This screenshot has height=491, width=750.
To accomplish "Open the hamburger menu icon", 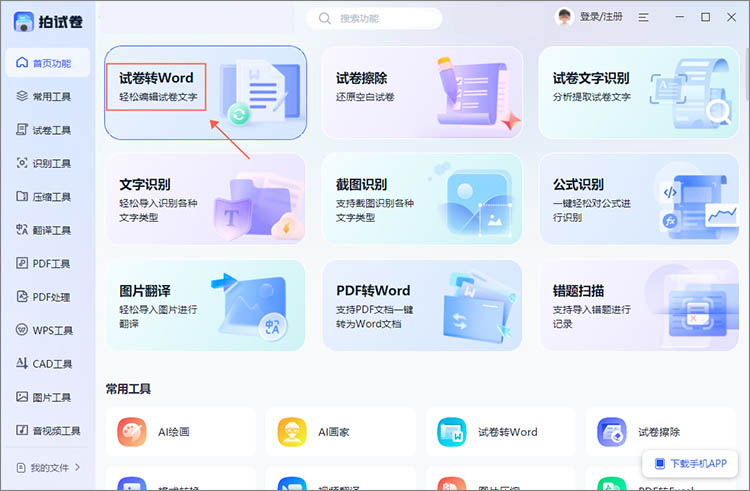I will pos(643,18).
